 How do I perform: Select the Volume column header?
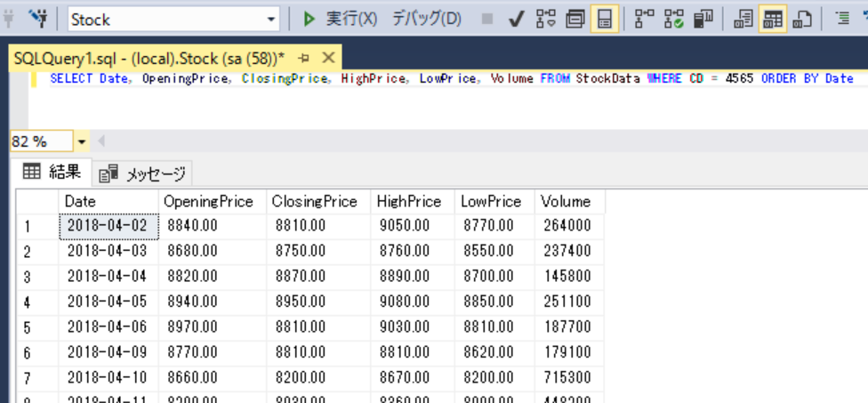click(x=569, y=201)
